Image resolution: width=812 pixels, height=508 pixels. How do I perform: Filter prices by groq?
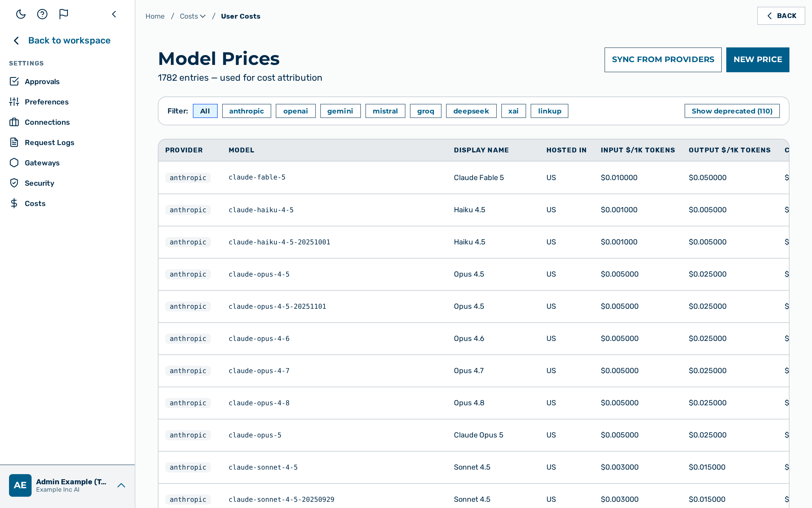(x=425, y=111)
